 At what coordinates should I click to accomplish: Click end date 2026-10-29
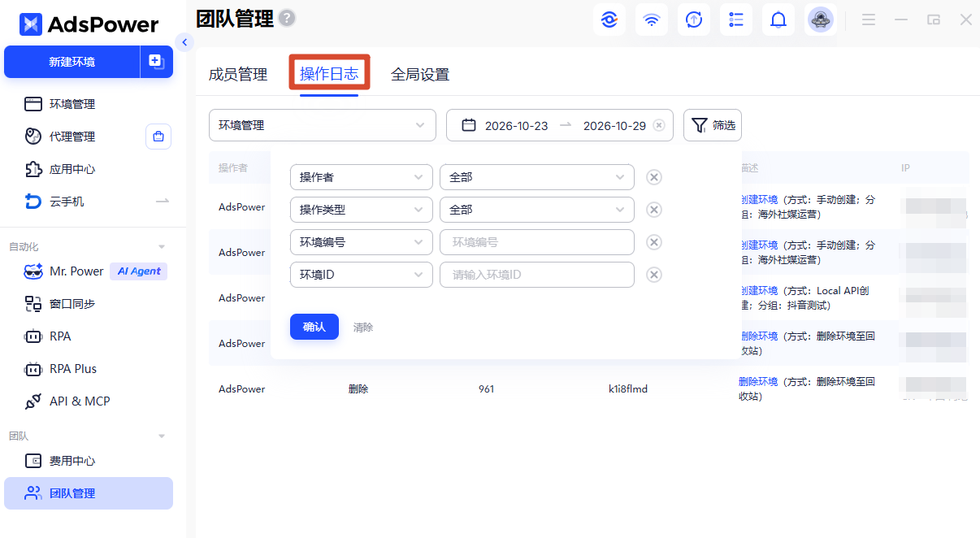coord(614,126)
